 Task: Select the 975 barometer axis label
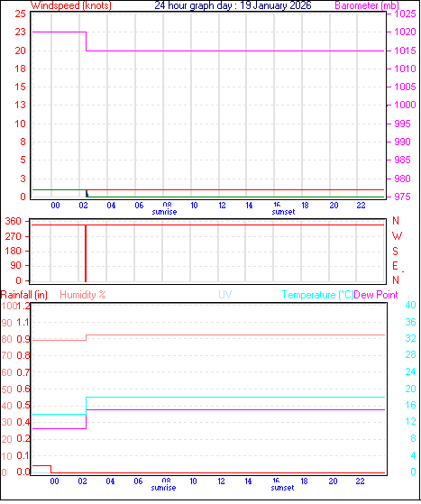tap(402, 197)
